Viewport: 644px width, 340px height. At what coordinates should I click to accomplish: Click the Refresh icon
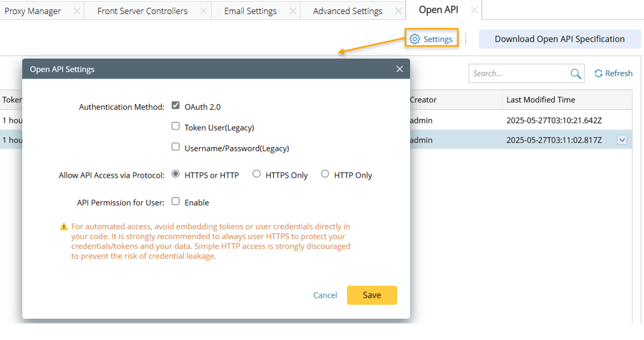[599, 73]
